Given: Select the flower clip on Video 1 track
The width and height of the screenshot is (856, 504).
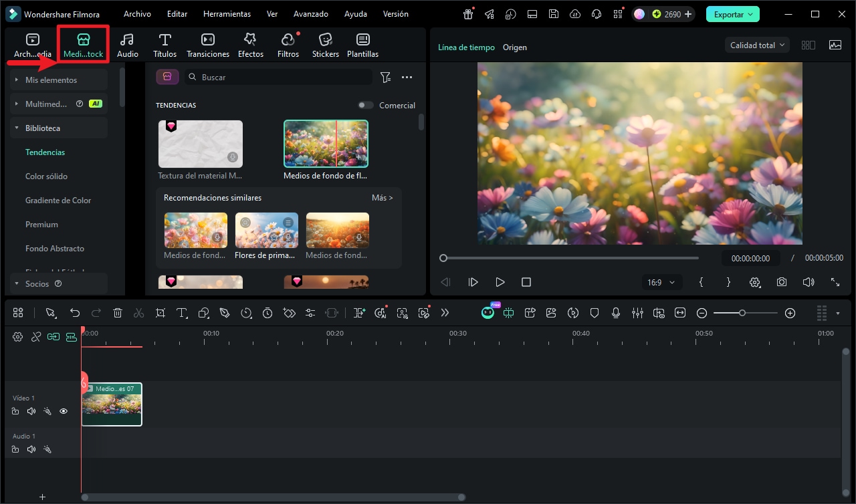Looking at the screenshot, I should 112,404.
